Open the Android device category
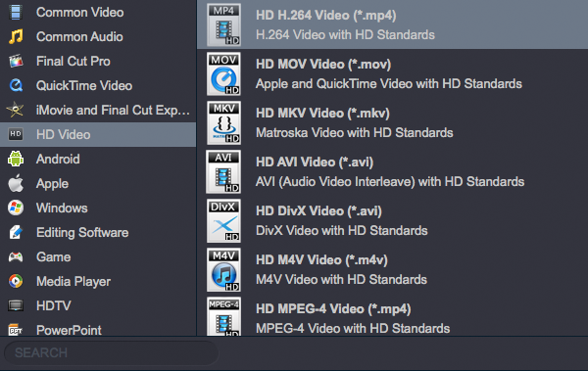Image resolution: width=588 pixels, height=371 pixels. pyautogui.click(x=98, y=159)
